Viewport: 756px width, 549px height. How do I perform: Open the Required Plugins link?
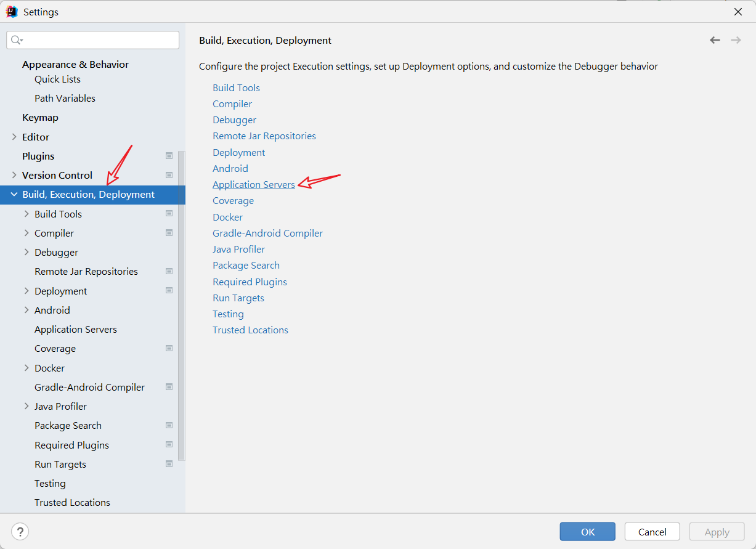point(250,282)
